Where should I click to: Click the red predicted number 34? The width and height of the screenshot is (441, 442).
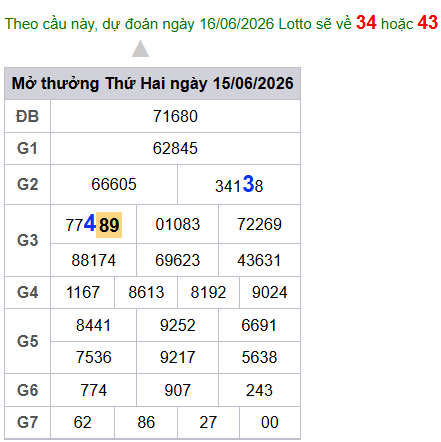[x=366, y=23]
